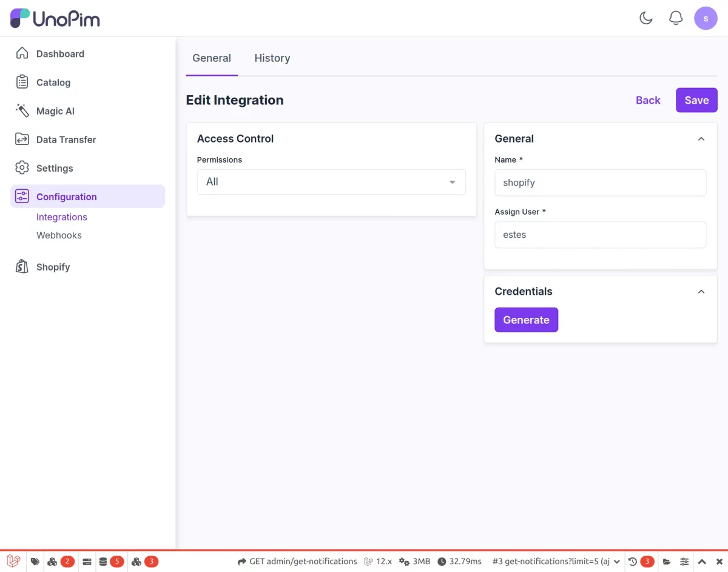Open the Dashboard home icon

pos(22,53)
